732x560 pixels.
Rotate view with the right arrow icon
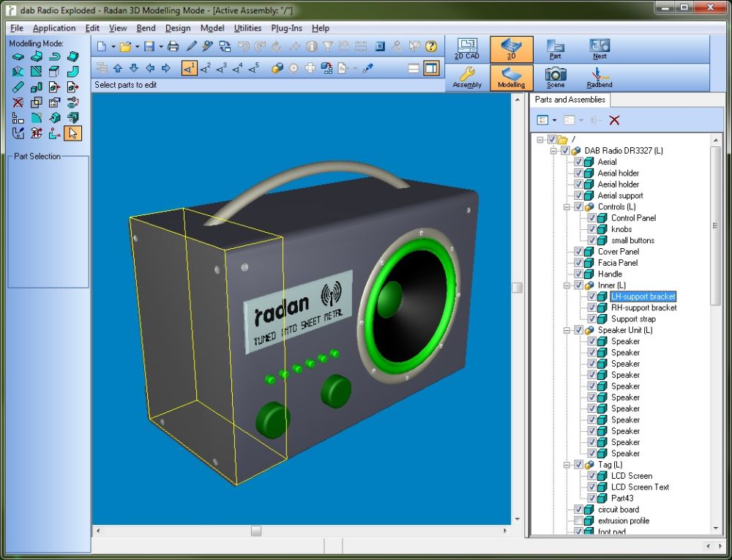[165, 68]
